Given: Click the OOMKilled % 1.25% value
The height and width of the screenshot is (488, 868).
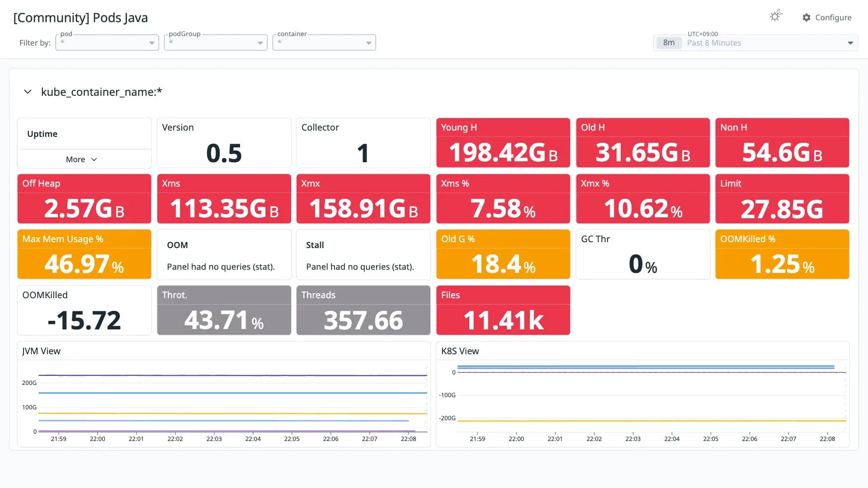Looking at the screenshot, I should pos(782,264).
